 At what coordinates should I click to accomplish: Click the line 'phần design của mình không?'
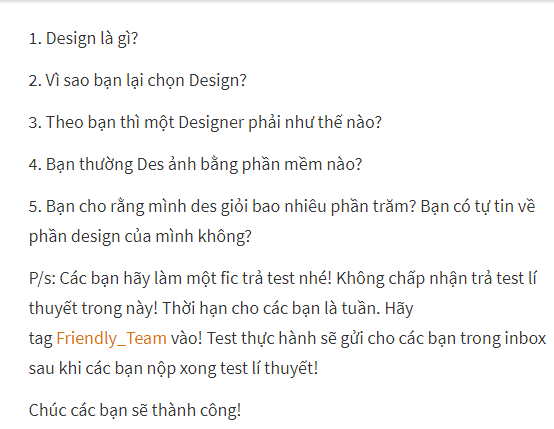pyautogui.click(x=140, y=236)
